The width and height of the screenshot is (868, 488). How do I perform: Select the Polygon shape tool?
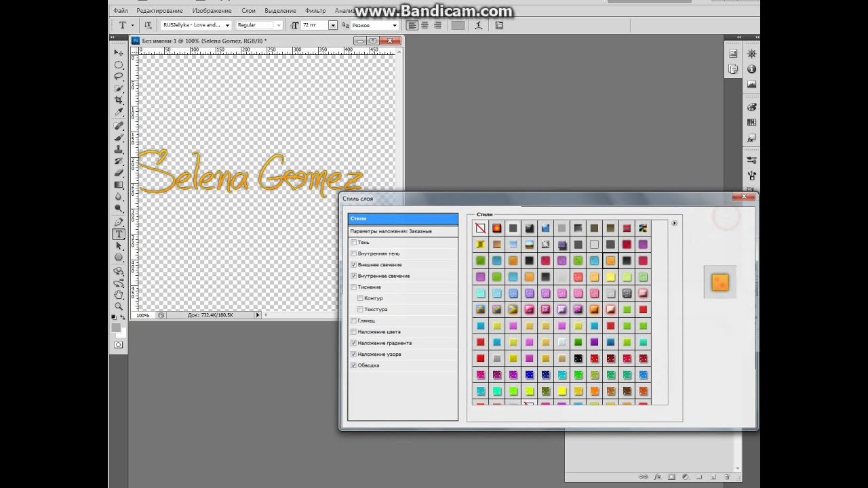[119, 258]
